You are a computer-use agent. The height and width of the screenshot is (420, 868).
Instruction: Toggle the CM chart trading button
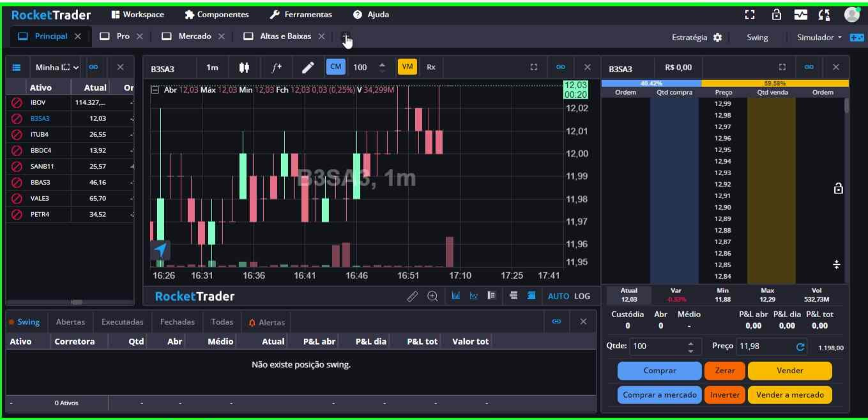coord(336,66)
